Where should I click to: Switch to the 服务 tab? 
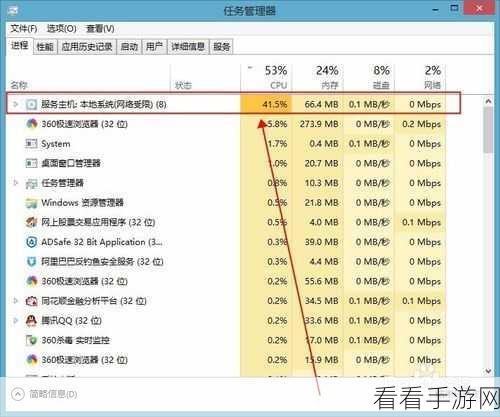[222, 47]
